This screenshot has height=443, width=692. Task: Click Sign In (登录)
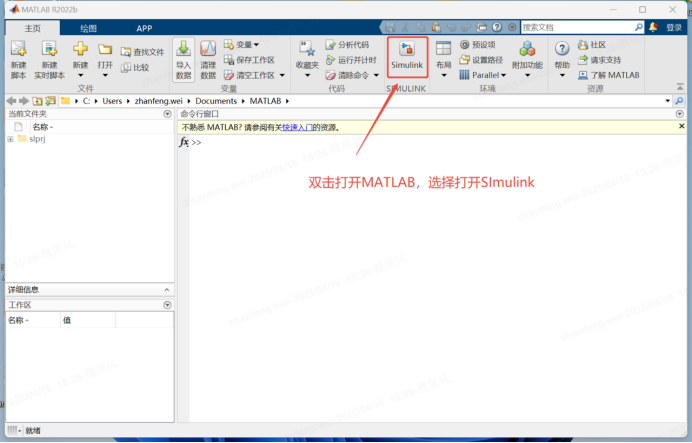tap(674, 27)
